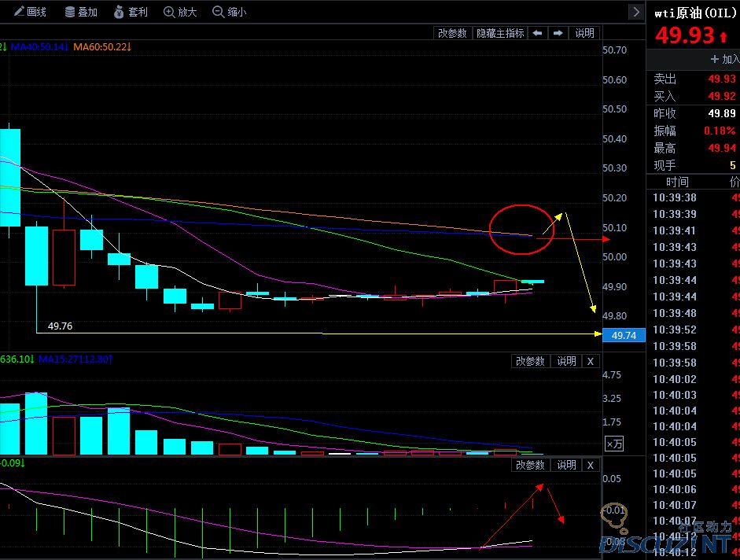Click the blue 49.74 price marker
Image resolution: width=740 pixels, height=560 pixels.
pyautogui.click(x=624, y=336)
